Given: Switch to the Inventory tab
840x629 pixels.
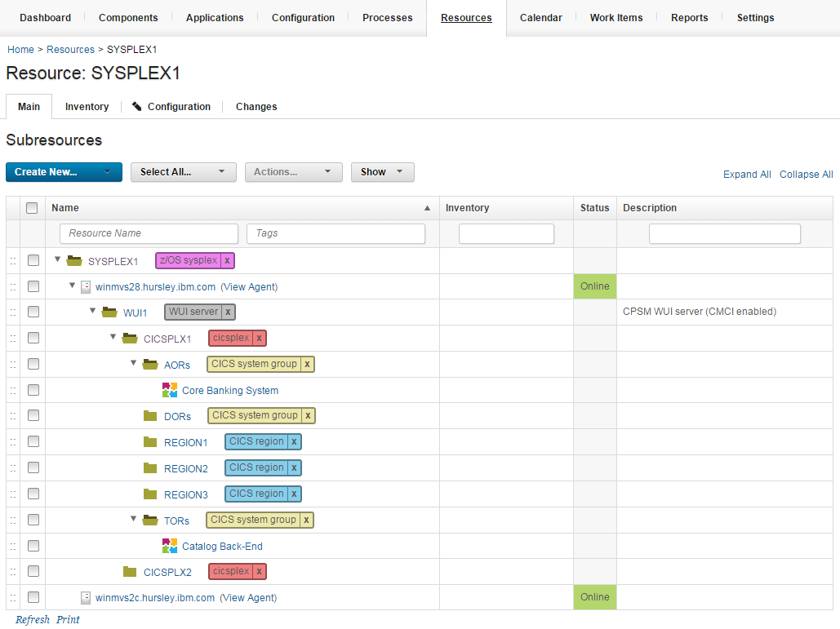Looking at the screenshot, I should coord(87,107).
